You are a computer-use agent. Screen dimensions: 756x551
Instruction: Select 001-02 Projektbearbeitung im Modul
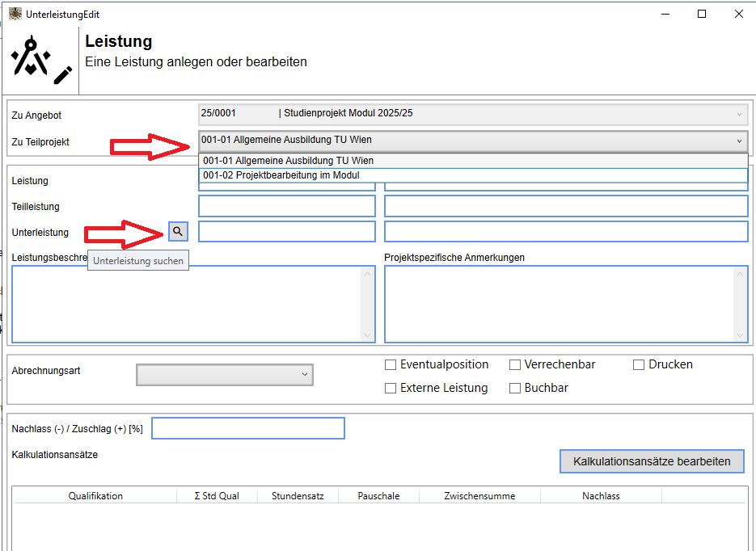tap(472, 175)
